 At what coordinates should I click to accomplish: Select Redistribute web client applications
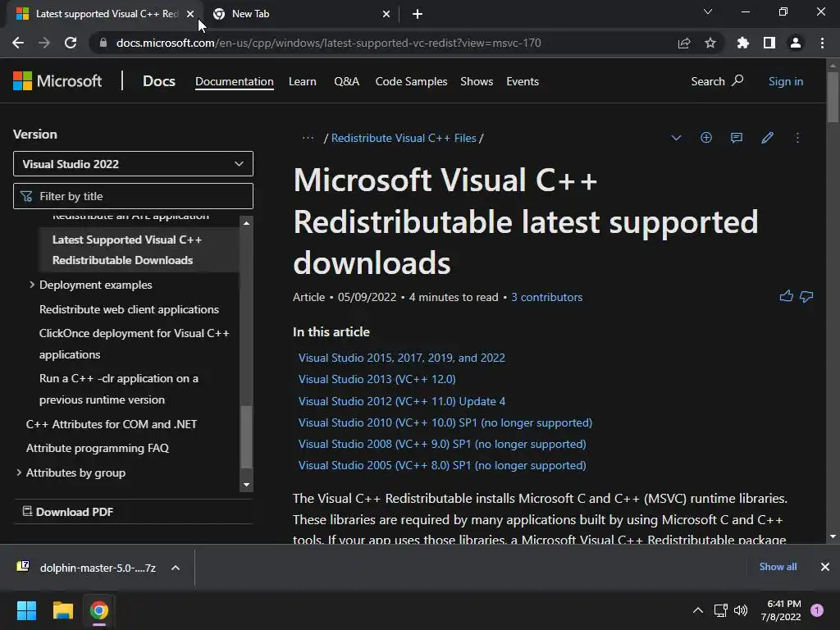pos(129,309)
